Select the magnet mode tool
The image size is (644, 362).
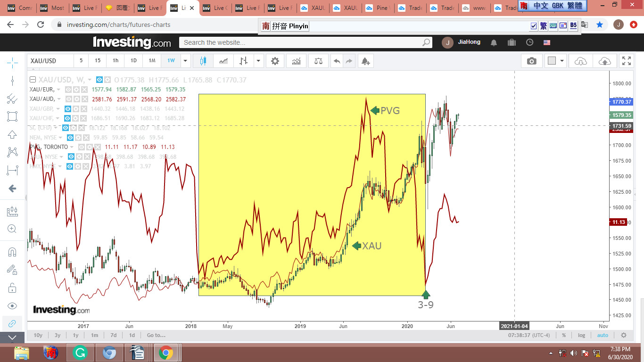pos(12,252)
